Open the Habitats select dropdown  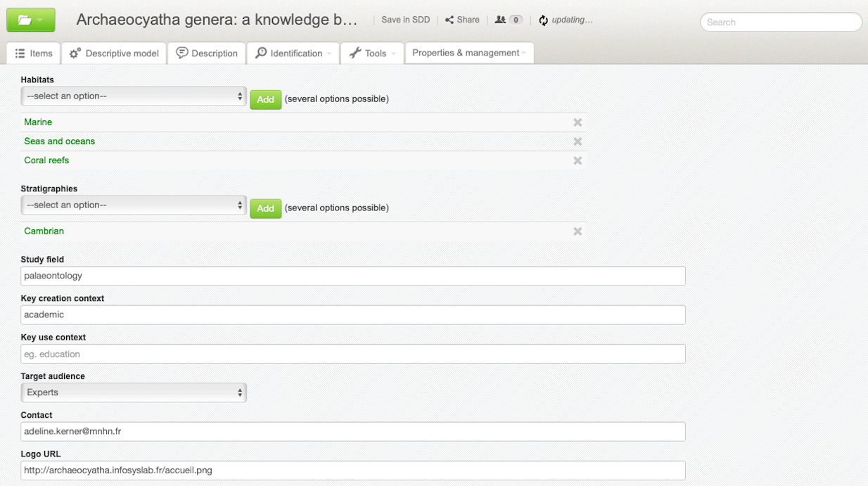(x=134, y=96)
